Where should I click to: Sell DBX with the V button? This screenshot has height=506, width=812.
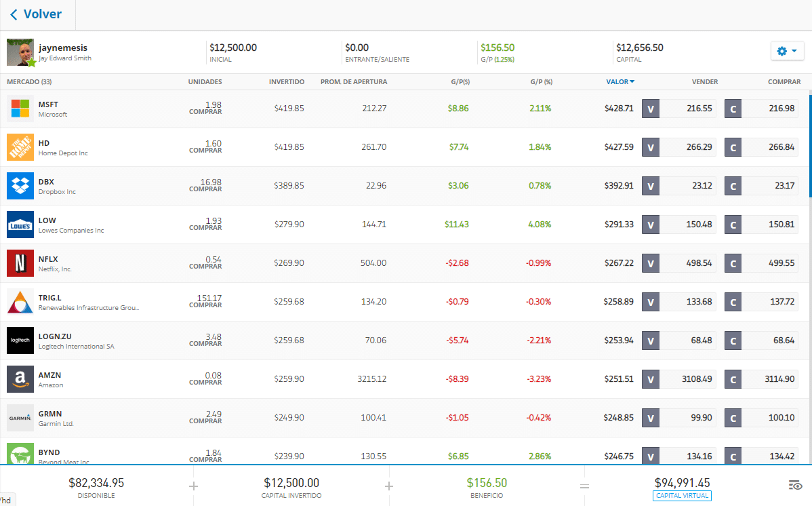click(651, 186)
